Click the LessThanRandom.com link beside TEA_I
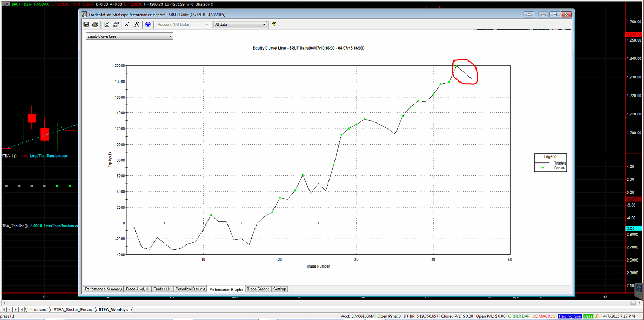 tap(49, 156)
